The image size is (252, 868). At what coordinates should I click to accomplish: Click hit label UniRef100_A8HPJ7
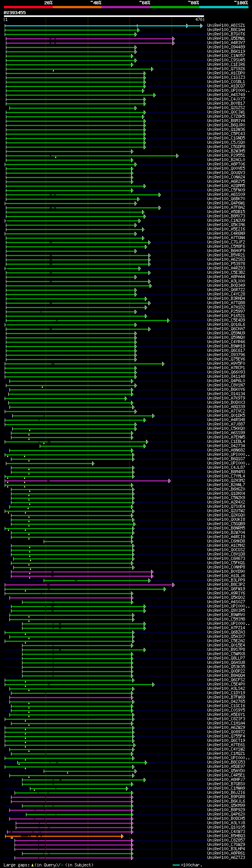[226, 780]
